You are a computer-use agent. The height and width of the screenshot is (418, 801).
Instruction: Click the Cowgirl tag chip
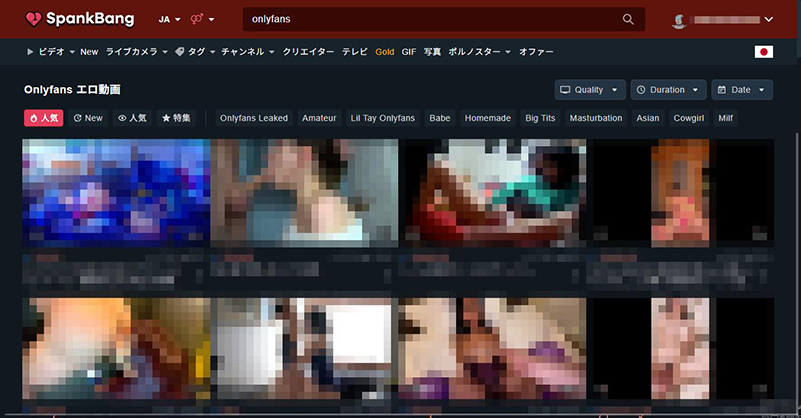click(689, 118)
